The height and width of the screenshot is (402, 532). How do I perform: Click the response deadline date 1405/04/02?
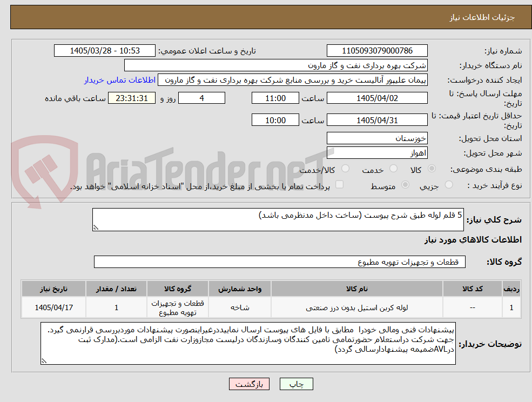[x=377, y=98]
